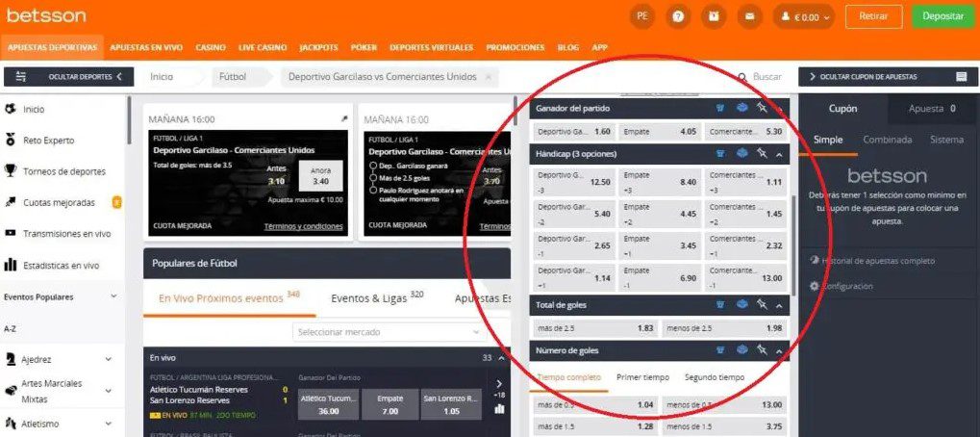This screenshot has height=437, width=980.
Task: Click Ocultar Deportes button
Action: pos(68,77)
